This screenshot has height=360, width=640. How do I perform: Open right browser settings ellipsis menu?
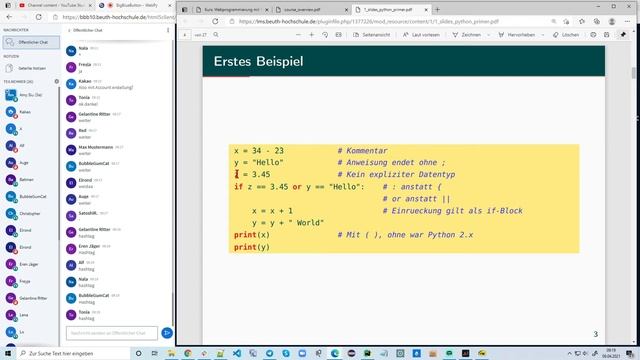coord(627,21)
